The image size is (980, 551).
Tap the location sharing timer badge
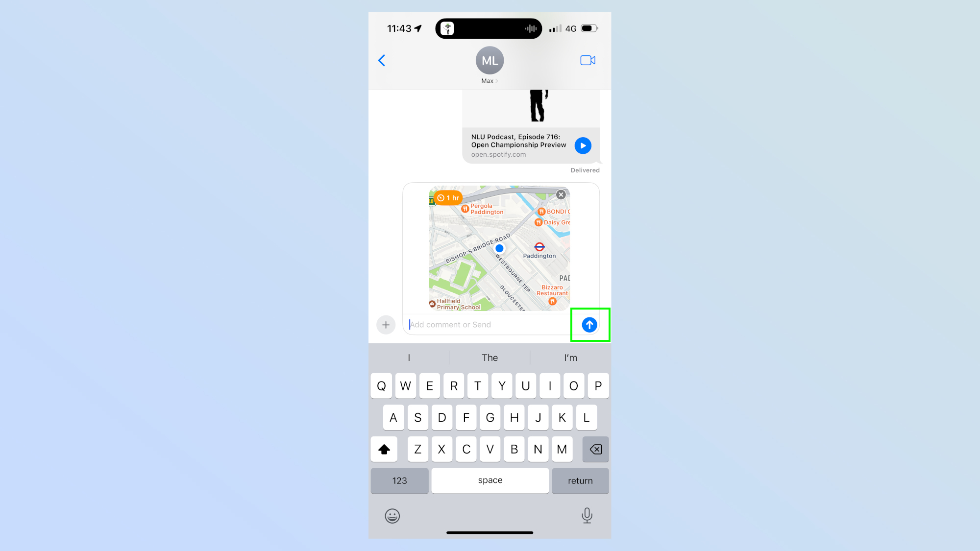coord(447,197)
